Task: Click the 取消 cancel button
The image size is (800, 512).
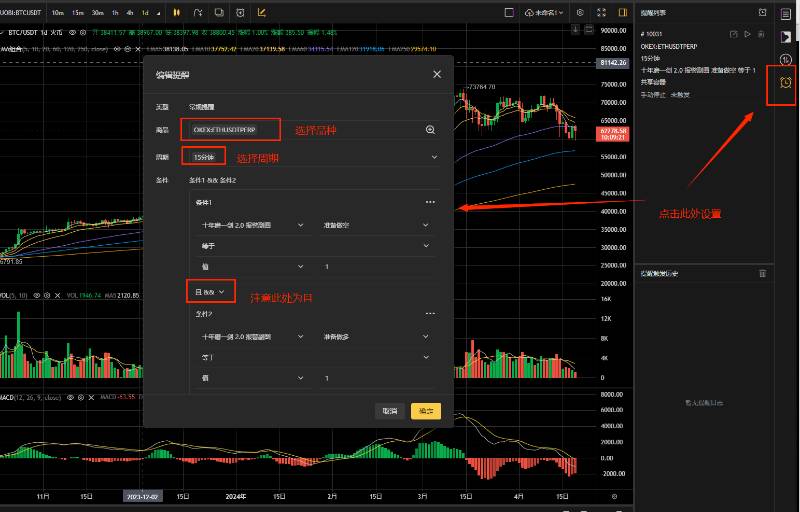Action: pos(389,410)
